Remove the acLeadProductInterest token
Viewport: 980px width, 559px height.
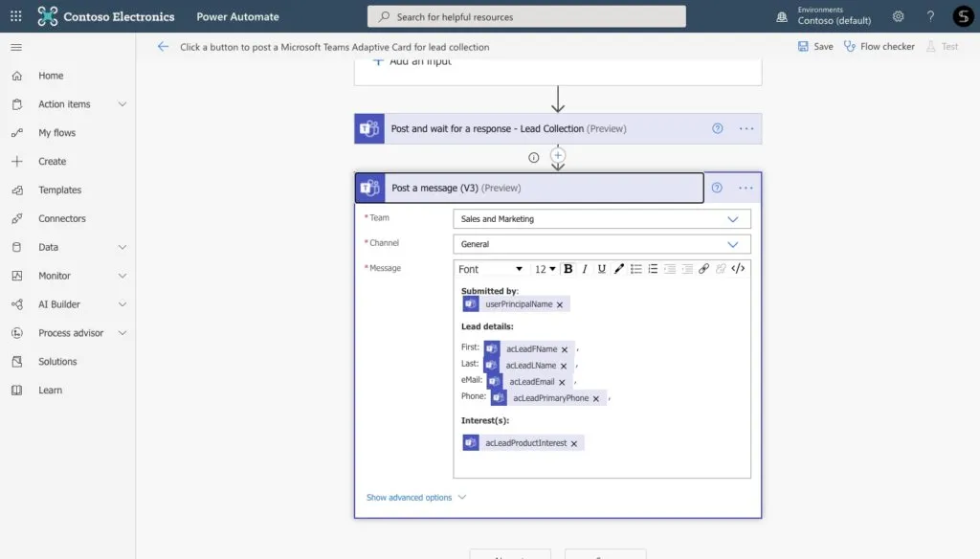(x=574, y=444)
